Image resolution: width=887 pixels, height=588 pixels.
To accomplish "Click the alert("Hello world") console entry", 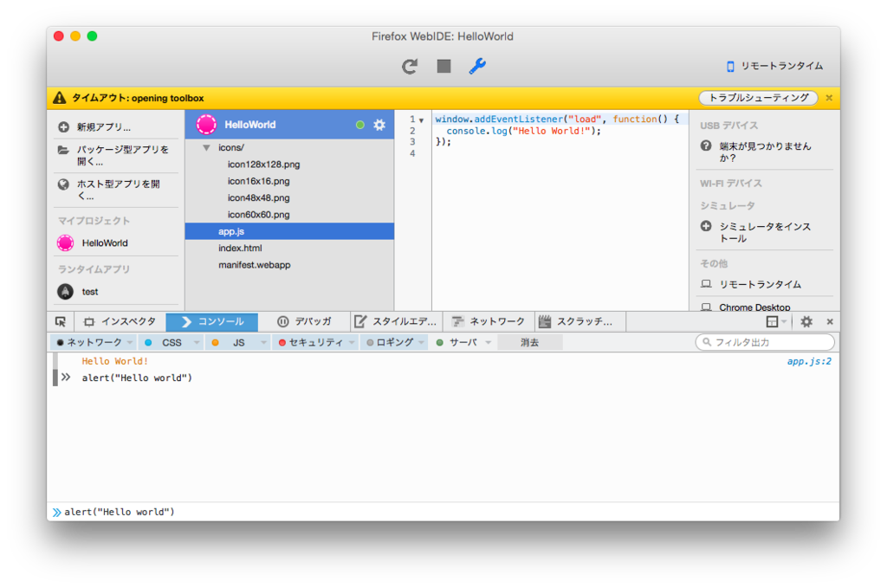I will pos(137,378).
